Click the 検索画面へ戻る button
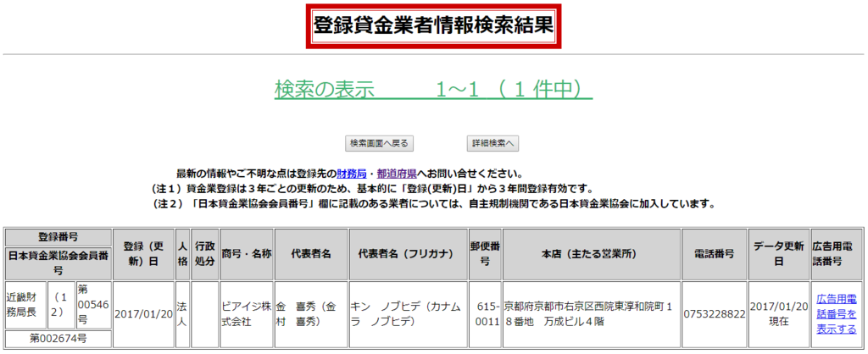Viewport: 868px width, 354px height. point(379,143)
